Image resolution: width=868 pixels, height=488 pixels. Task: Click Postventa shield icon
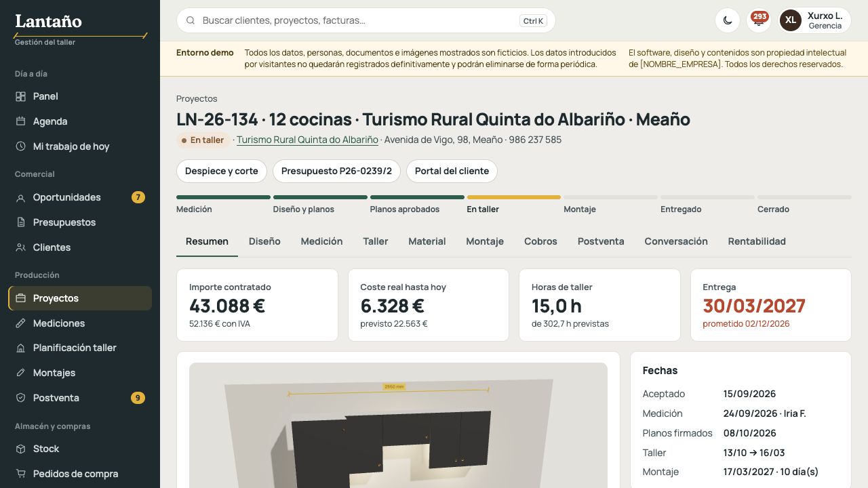(20, 398)
